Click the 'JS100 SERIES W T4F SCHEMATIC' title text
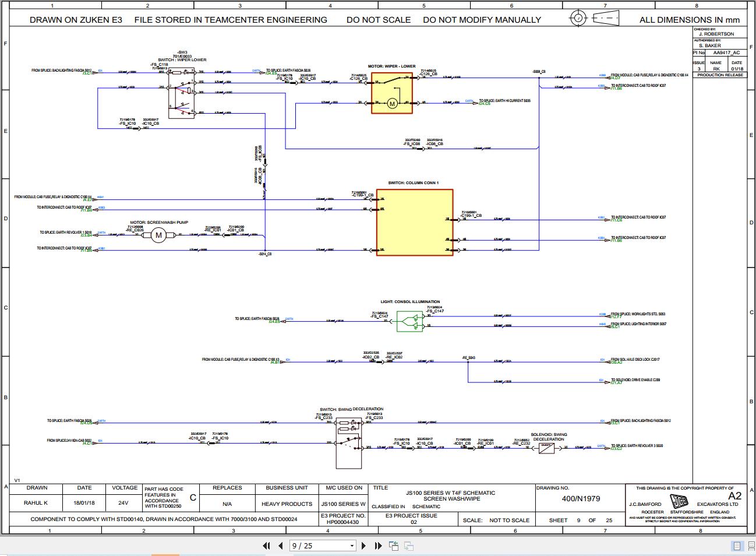The width and height of the screenshot is (756, 556). (451, 492)
